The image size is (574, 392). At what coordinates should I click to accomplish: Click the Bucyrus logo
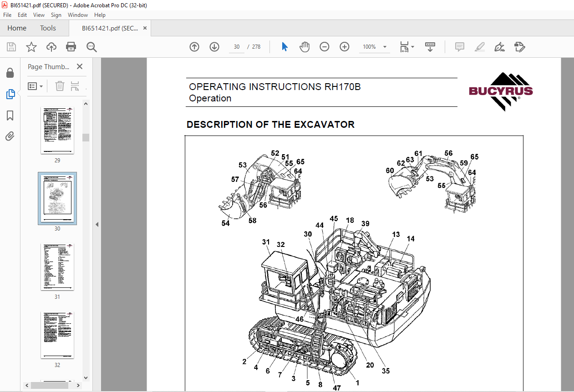[501, 92]
